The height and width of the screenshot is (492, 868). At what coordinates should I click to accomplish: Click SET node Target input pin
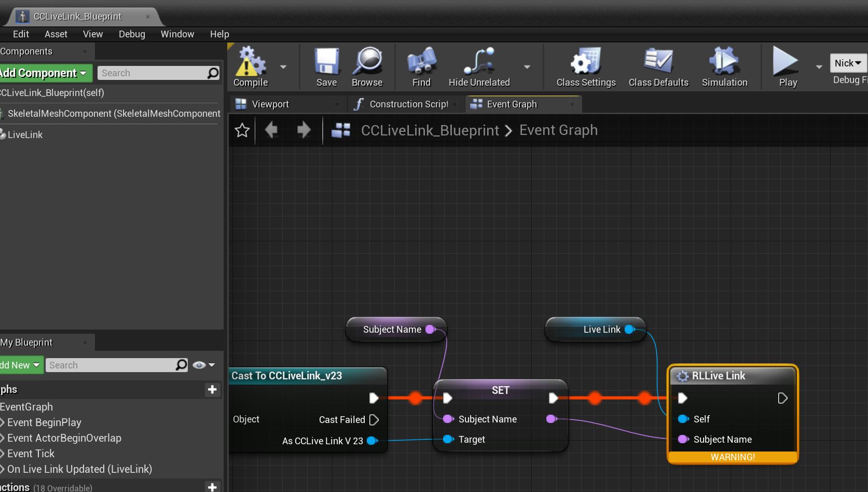448,440
